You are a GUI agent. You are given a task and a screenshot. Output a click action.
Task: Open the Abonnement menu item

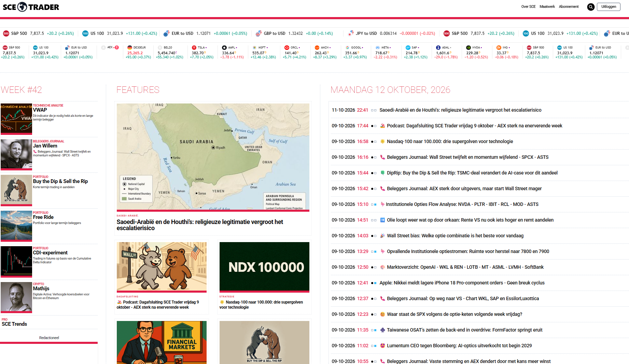pos(569,6)
